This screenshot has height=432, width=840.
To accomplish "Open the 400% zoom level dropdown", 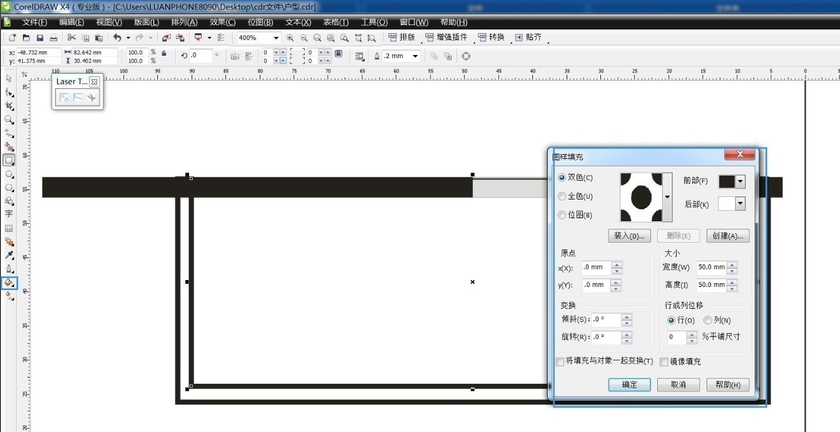I will (x=276, y=37).
